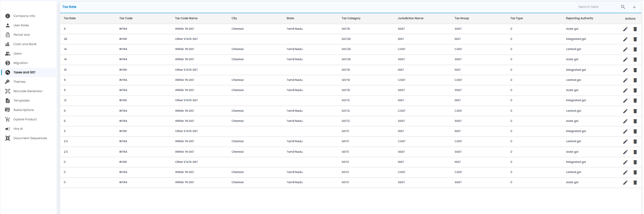Click the Company Info sidebar icon

(8, 16)
